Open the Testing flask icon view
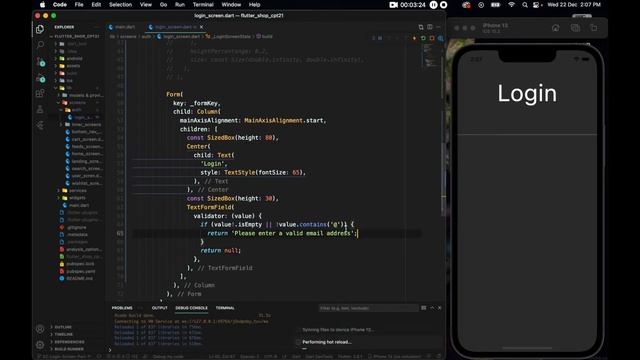The image size is (640, 360). point(40,109)
